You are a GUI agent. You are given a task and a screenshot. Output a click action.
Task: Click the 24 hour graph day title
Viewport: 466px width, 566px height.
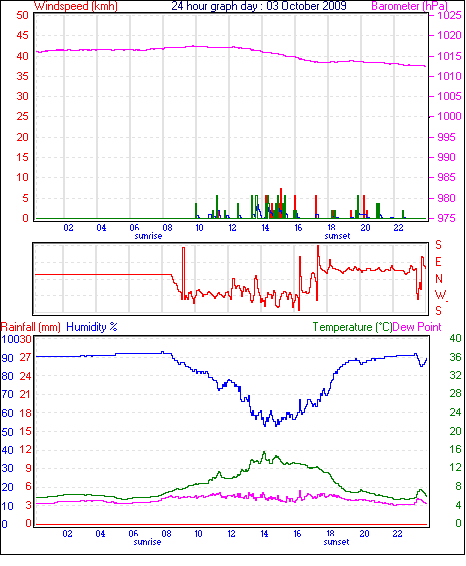point(259,6)
